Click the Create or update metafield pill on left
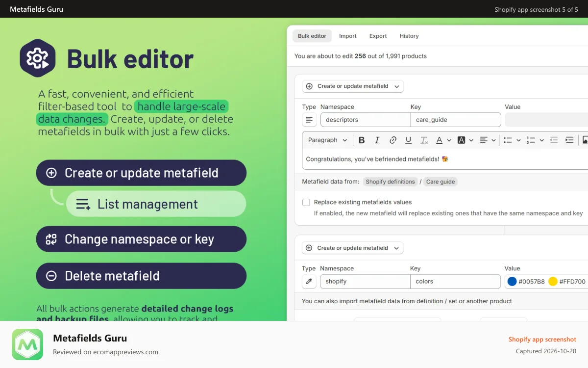Image resolution: width=588 pixels, height=368 pixels. (x=141, y=173)
